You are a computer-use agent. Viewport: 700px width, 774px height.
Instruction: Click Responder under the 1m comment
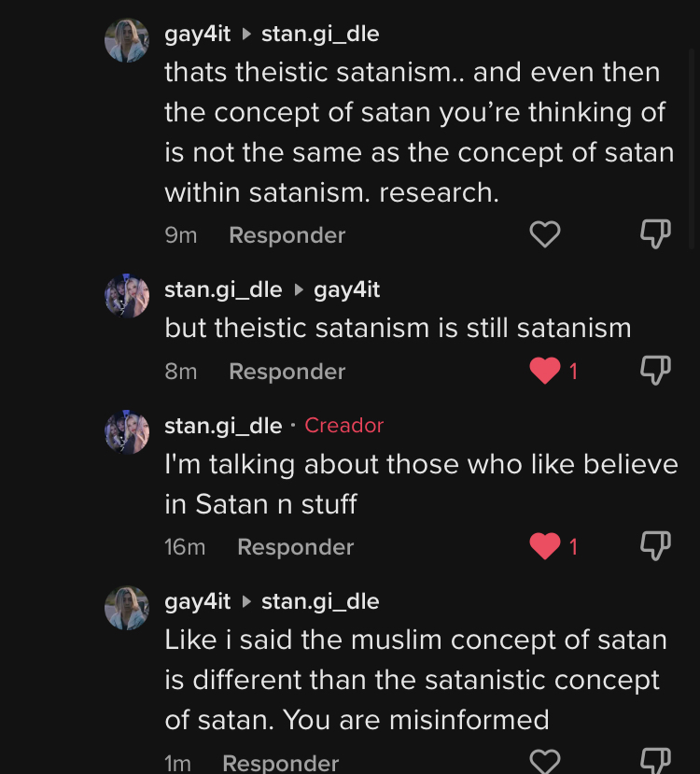281,763
